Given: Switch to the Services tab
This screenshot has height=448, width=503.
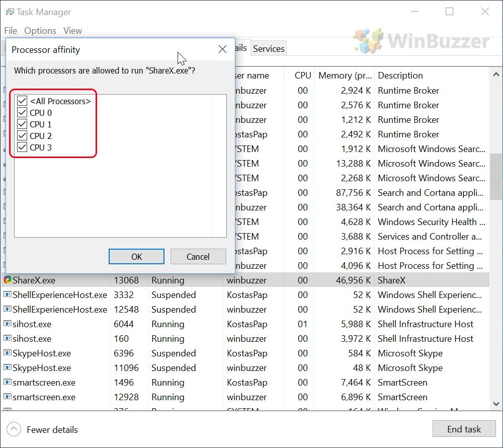Looking at the screenshot, I should [x=269, y=48].
